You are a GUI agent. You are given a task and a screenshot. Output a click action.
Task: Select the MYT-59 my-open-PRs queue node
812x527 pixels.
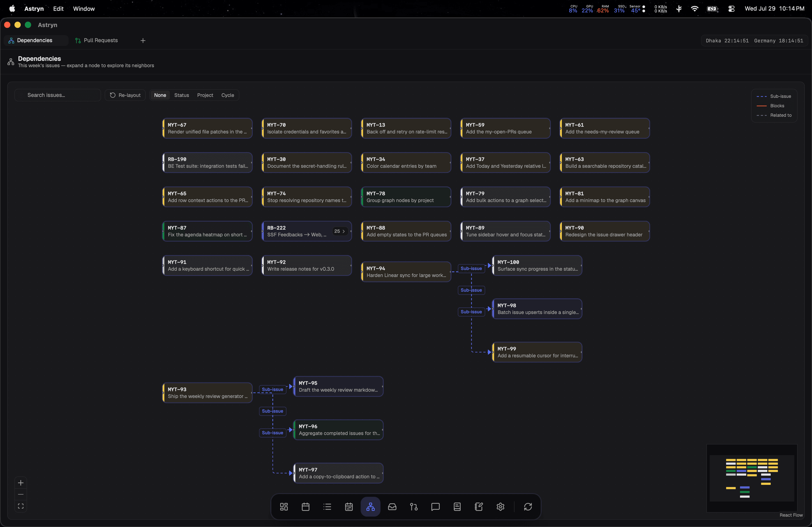(x=505, y=128)
